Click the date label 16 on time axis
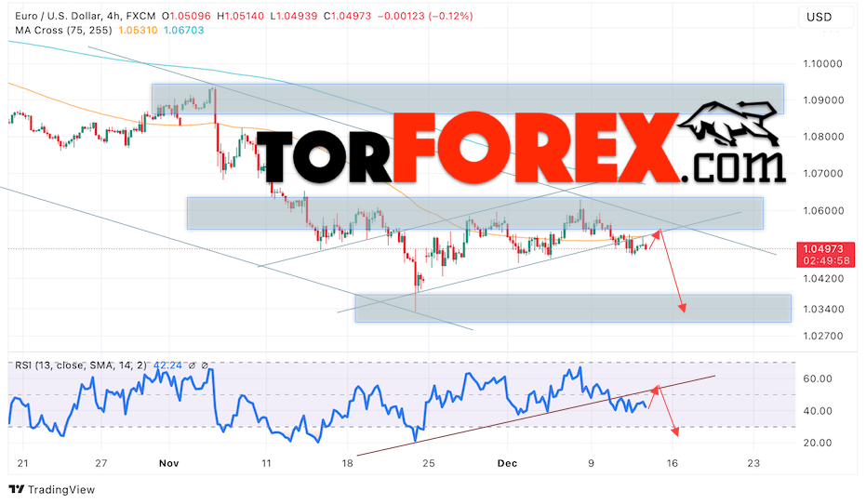This screenshot has height=504, width=866. click(x=672, y=463)
